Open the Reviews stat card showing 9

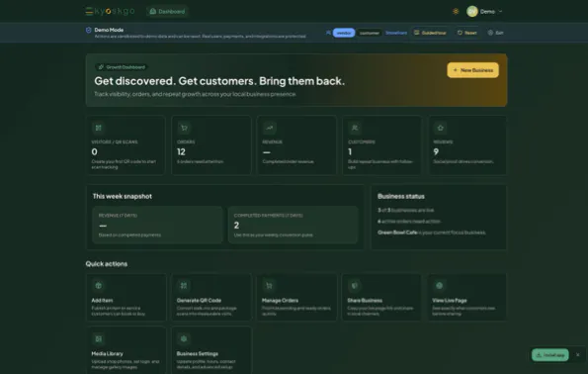[467, 144]
